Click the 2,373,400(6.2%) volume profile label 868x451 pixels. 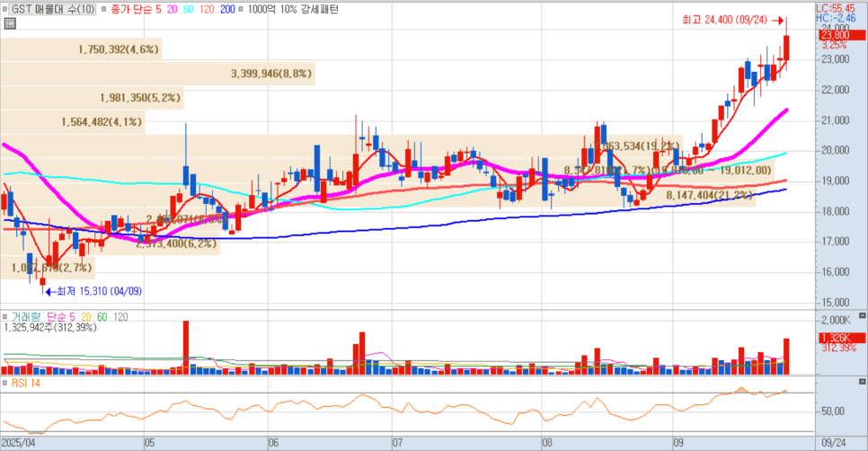pyautogui.click(x=176, y=243)
